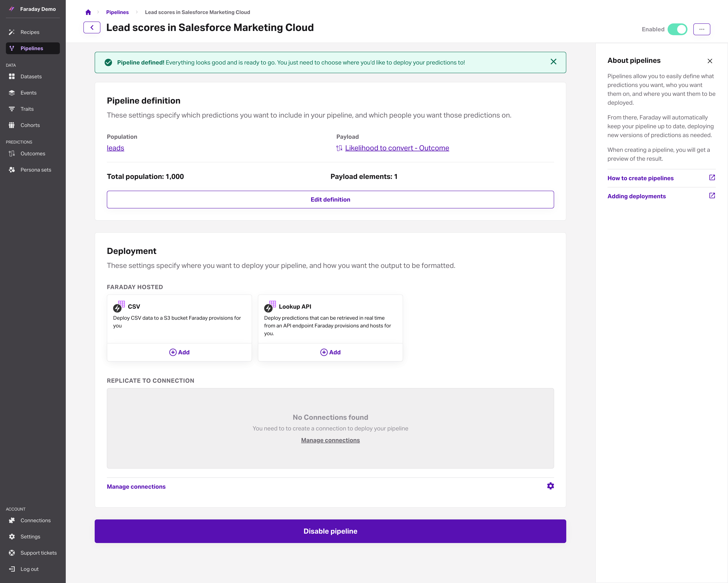The height and width of the screenshot is (583, 728).
Task: Click the outcome icon beside Likelihood to convert
Action: click(x=339, y=148)
